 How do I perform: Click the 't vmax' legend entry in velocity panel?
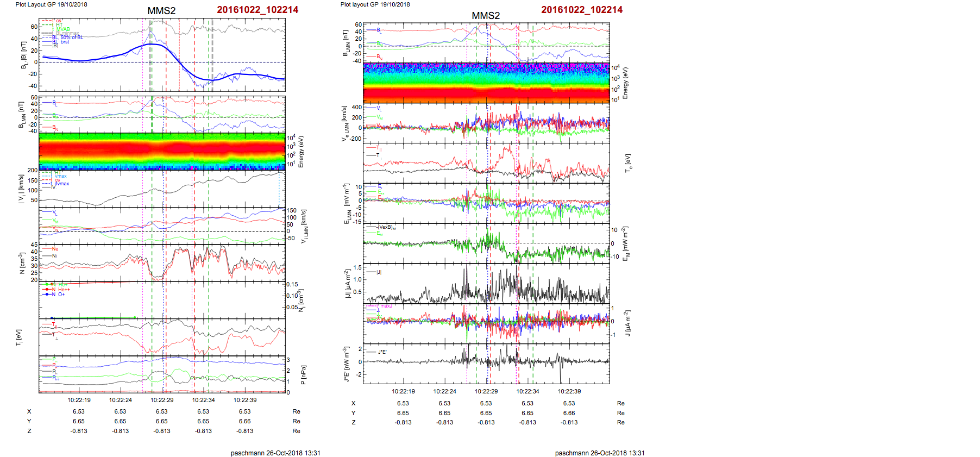[60, 176]
